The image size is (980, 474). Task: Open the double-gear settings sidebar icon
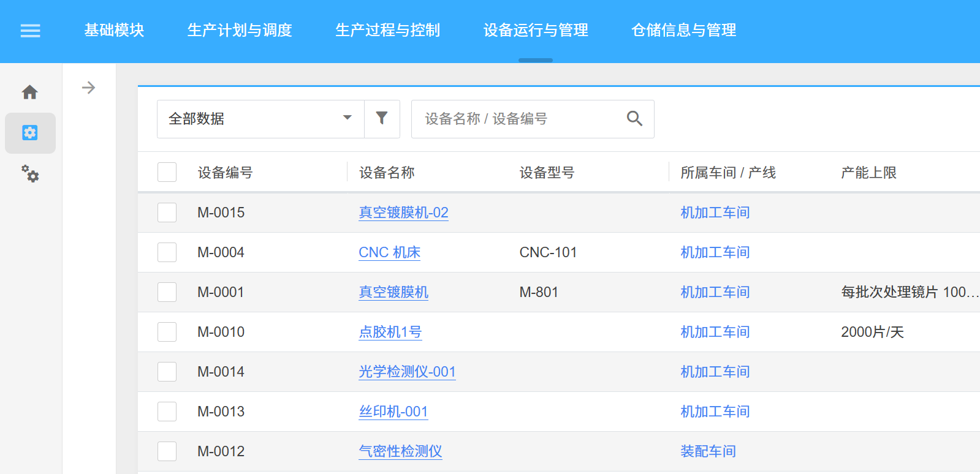pos(30,173)
